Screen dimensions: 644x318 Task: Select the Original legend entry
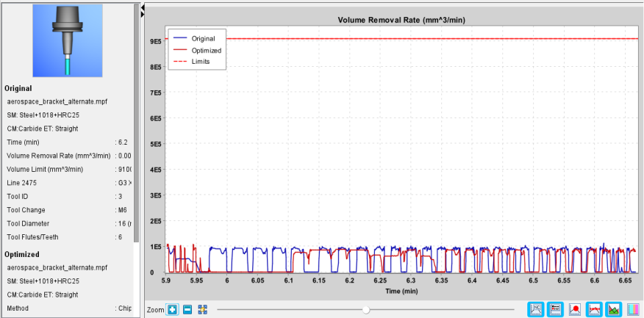pos(203,39)
